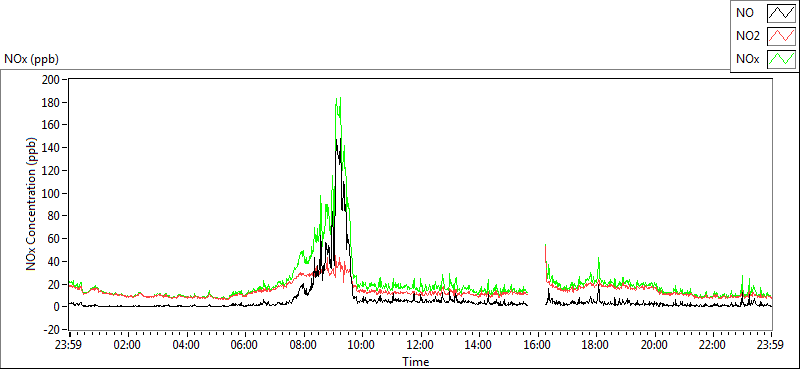Click the 22:00 X-axis label
The image size is (800, 369).
point(713,345)
